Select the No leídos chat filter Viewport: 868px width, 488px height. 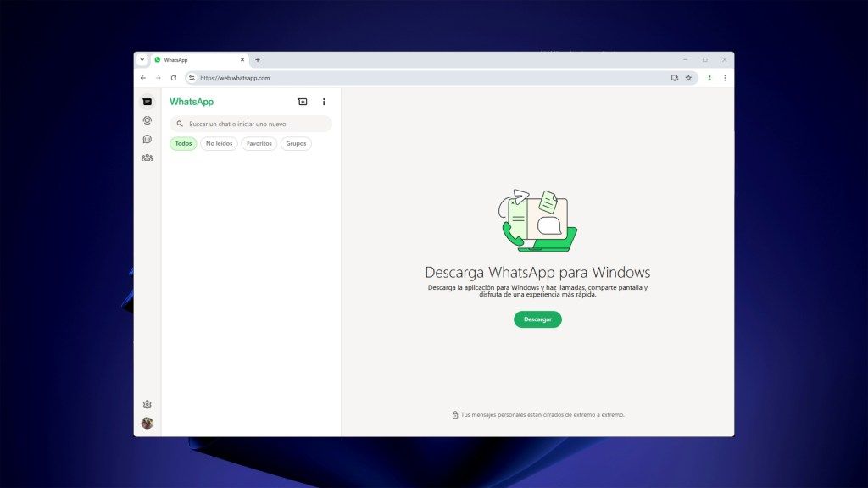(x=220, y=144)
